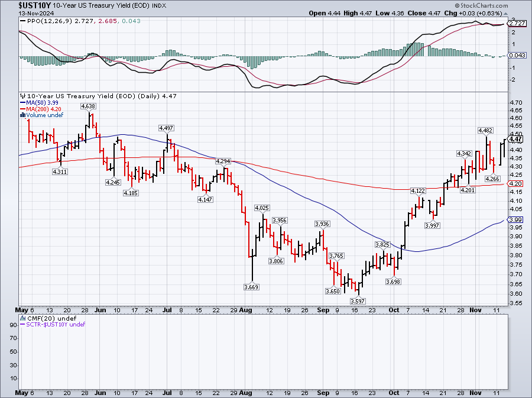Click the CMF(20) indicator label
This screenshot has height=398, width=532.
[x=41, y=318]
